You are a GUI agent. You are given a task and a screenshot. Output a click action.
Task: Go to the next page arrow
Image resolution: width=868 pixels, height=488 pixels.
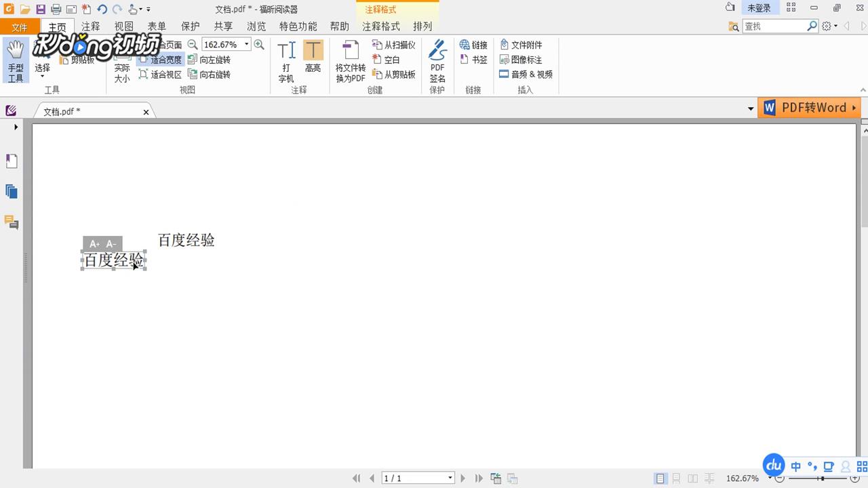click(x=463, y=479)
